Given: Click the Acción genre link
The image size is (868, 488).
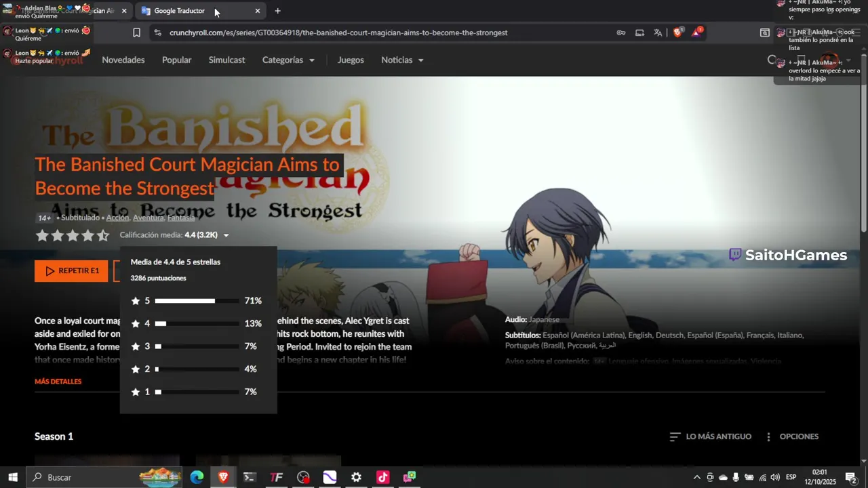Looking at the screenshot, I should click(x=117, y=218).
